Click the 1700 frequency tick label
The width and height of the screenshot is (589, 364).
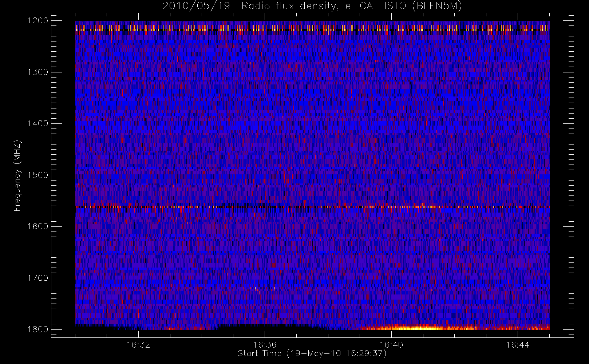38,278
